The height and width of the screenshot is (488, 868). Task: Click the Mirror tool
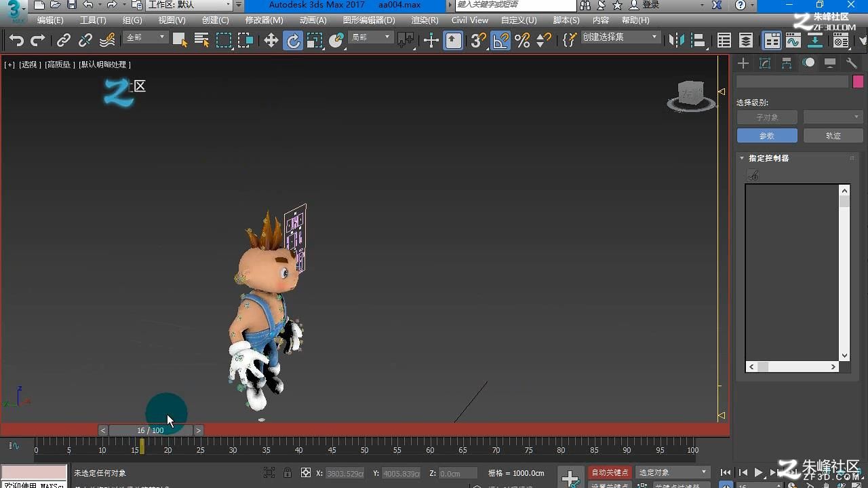[677, 41]
